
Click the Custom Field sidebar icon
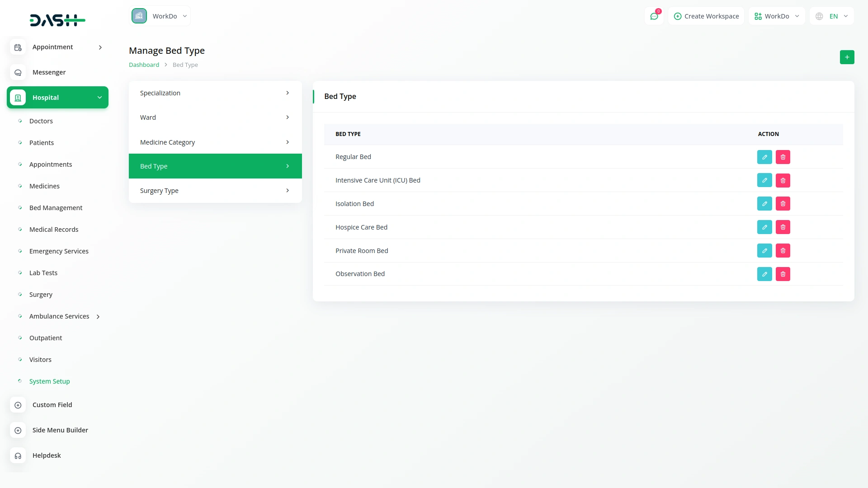point(18,405)
